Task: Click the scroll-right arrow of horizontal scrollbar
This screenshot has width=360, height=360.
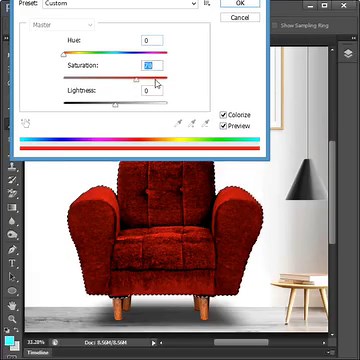Action: (324, 343)
